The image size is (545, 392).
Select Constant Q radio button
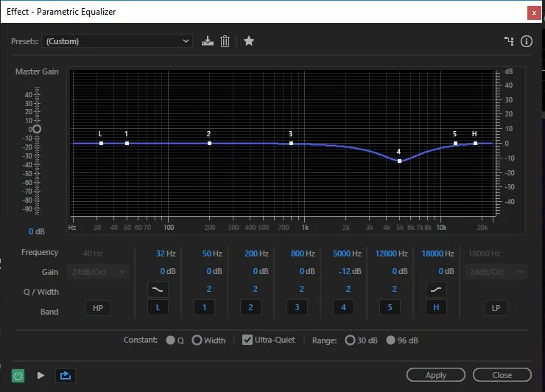coord(170,340)
